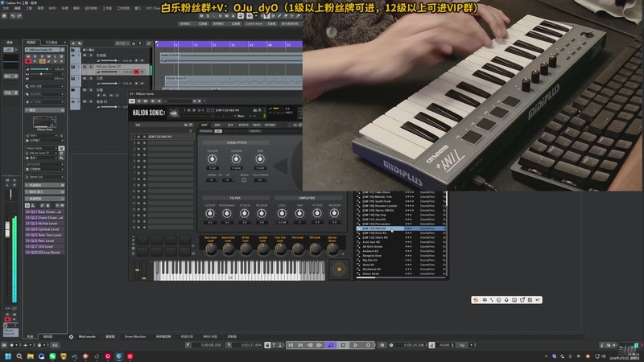This screenshot has width=644, height=362.
Task: Select the Acid Jazz Kit preset
Action: point(401,242)
